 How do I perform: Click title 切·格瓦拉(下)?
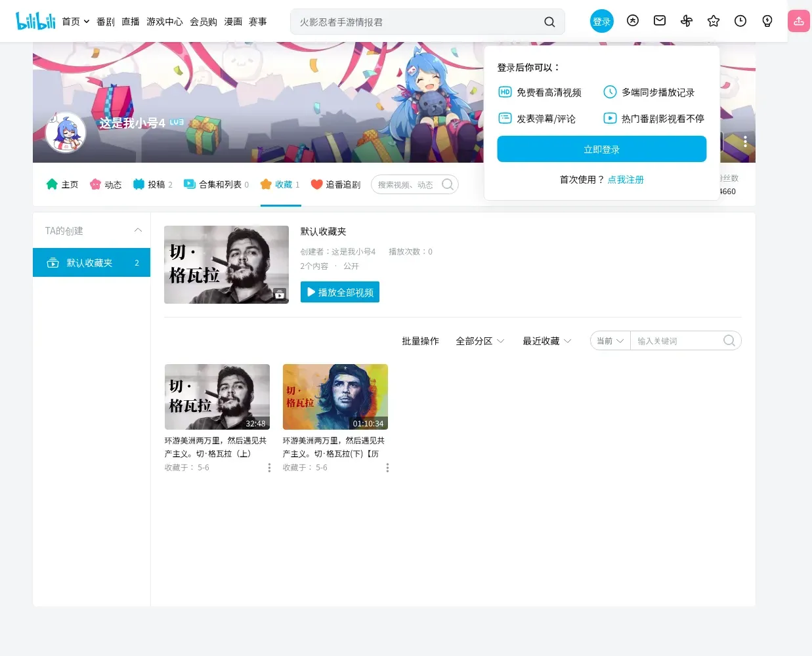pos(335,447)
